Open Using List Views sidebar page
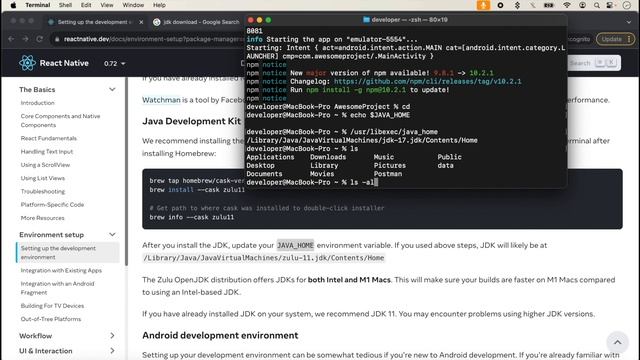This screenshot has width=640, height=360. click(x=42, y=178)
